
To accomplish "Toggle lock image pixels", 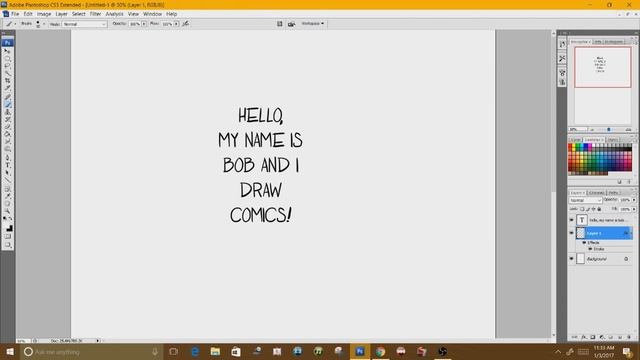I will point(588,209).
